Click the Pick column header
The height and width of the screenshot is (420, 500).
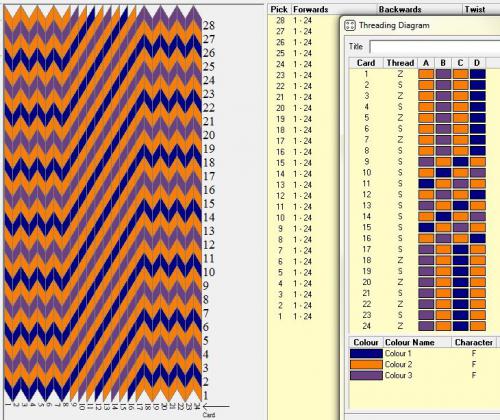(x=279, y=9)
